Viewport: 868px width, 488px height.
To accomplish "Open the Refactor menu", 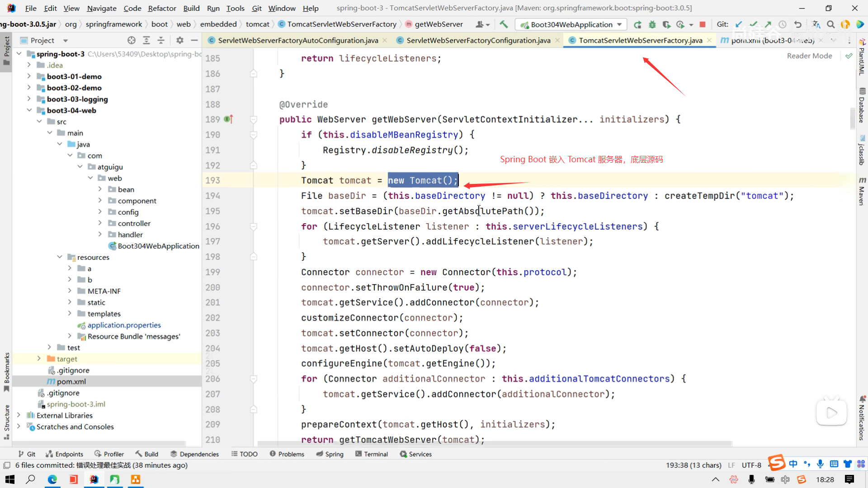I will coord(162,8).
